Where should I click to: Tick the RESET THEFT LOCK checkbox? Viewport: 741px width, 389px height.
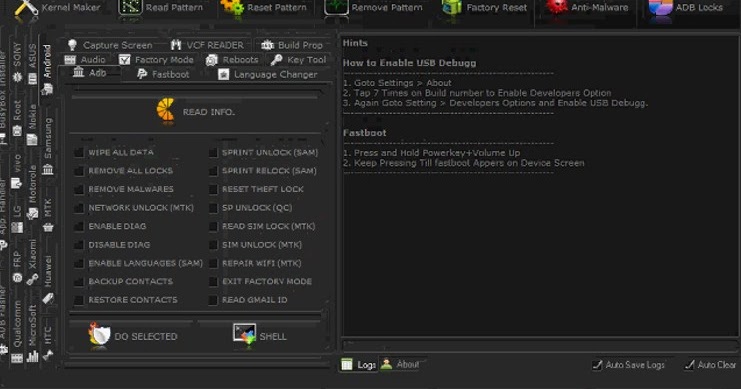(x=213, y=190)
